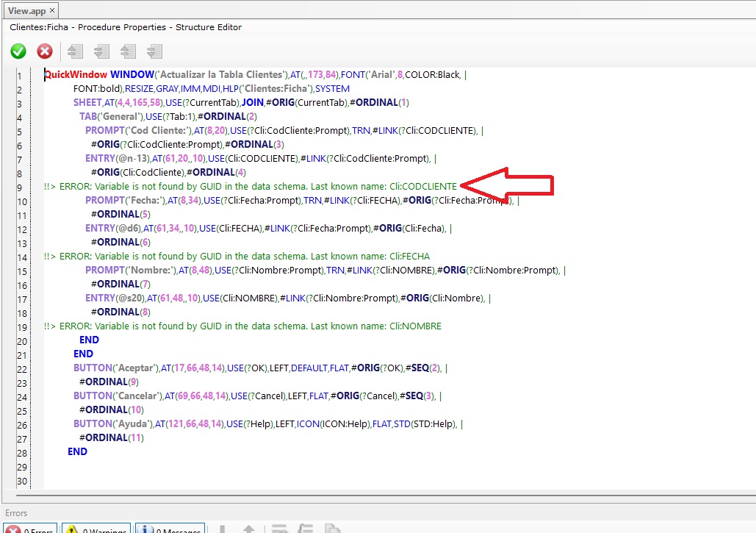This screenshot has width=756, height=533.
Task: Click PROMPT('Cod Cliente:') on line 5
Action: pyautogui.click(x=138, y=131)
